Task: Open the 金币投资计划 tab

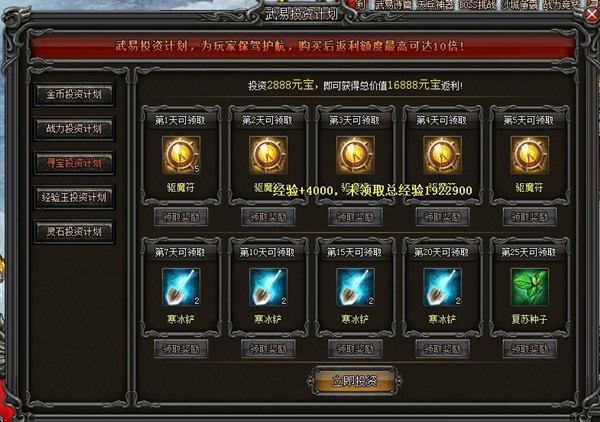Action: [x=74, y=94]
